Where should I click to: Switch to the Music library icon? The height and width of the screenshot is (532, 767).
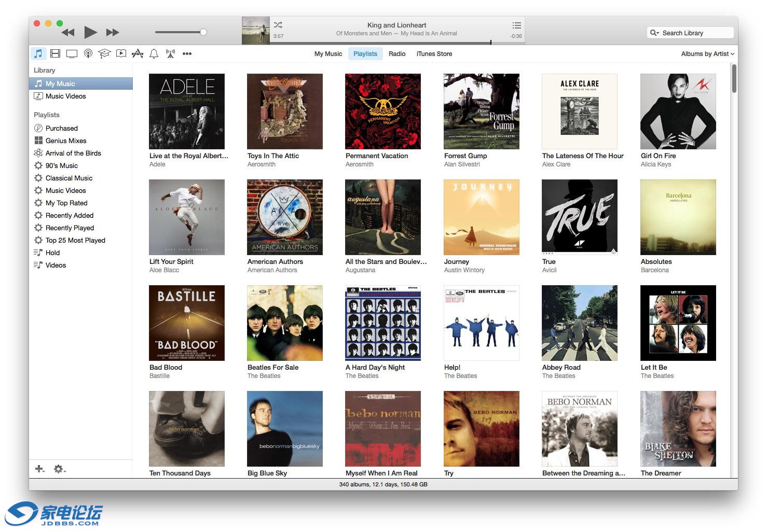coord(38,53)
